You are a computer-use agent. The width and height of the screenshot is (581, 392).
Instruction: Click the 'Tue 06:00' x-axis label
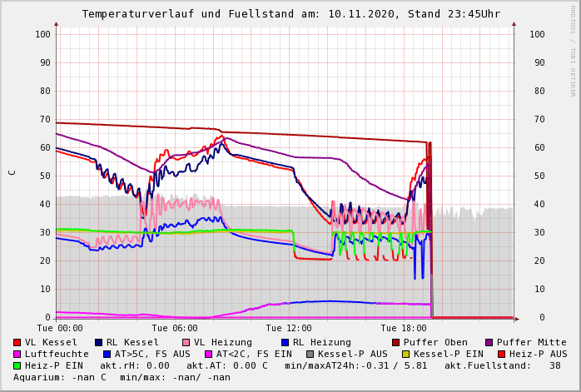(x=175, y=328)
